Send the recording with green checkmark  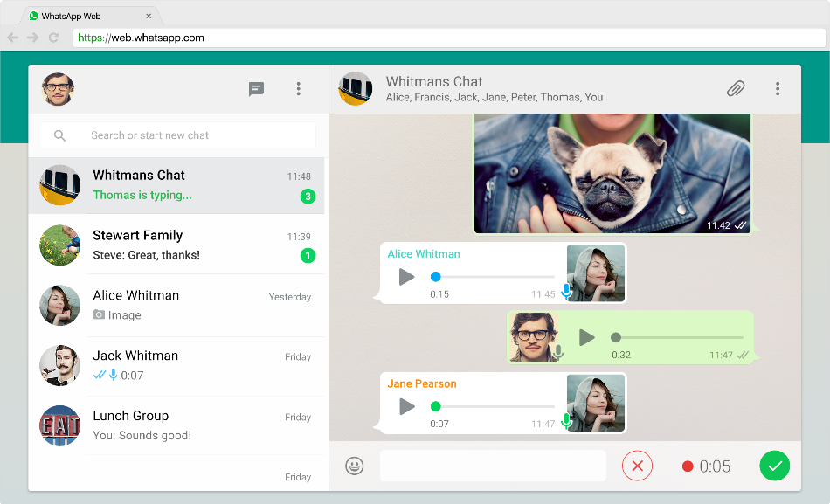point(774,466)
